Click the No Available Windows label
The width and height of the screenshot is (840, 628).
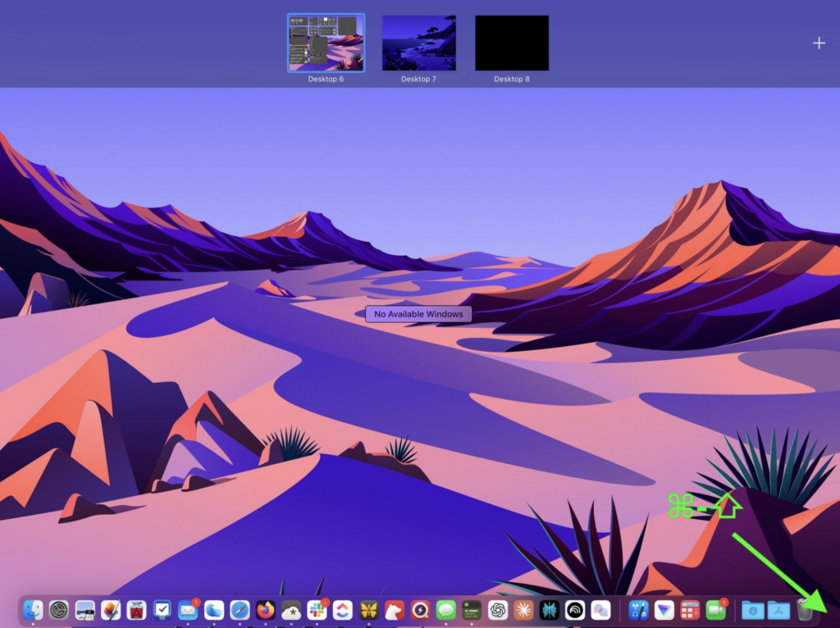pyautogui.click(x=418, y=314)
